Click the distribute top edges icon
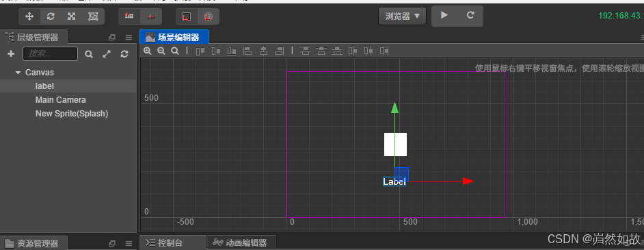The height and width of the screenshot is (250, 644). (x=305, y=51)
